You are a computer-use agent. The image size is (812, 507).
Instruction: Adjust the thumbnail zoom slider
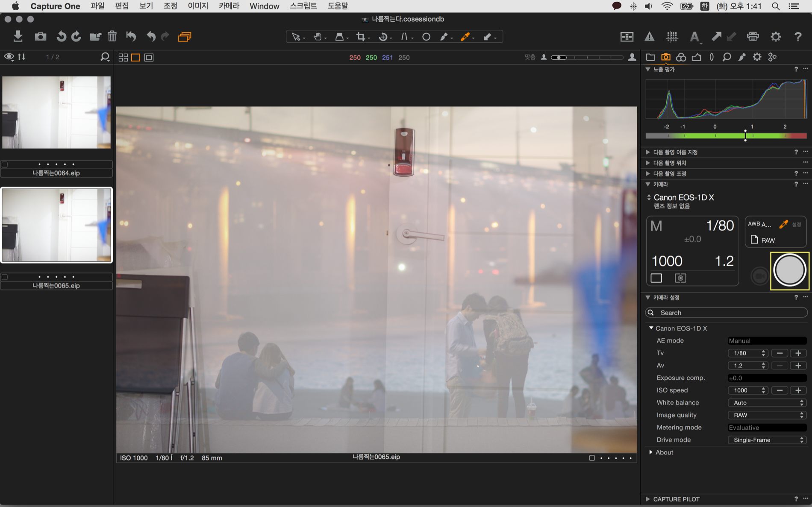click(x=559, y=57)
